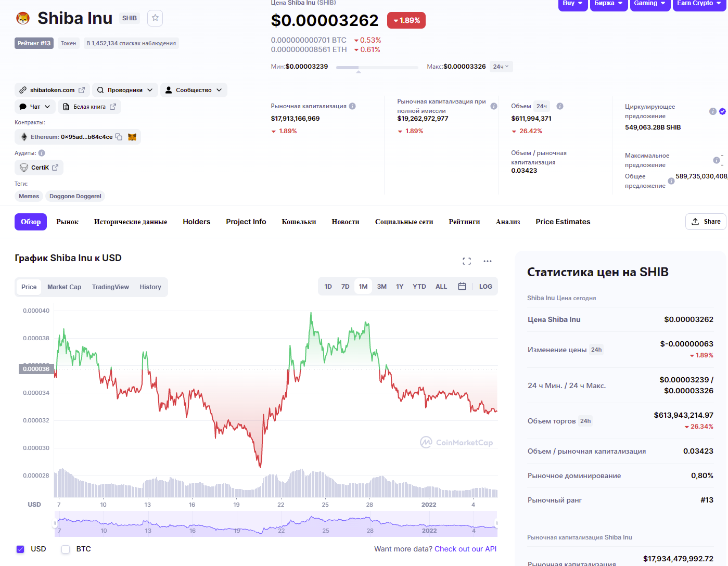Open the Buy dropdown menu

click(572, 4)
